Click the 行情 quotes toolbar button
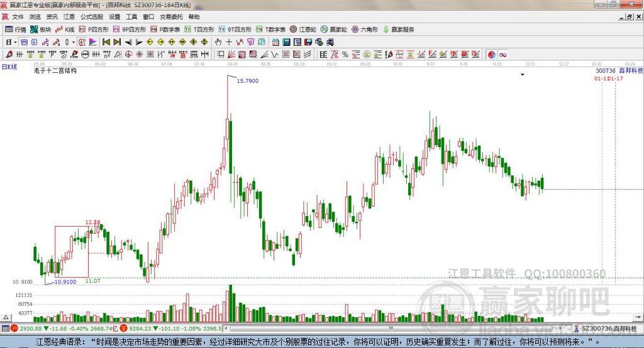Viewport: 644px width, 348px height. 15,30
